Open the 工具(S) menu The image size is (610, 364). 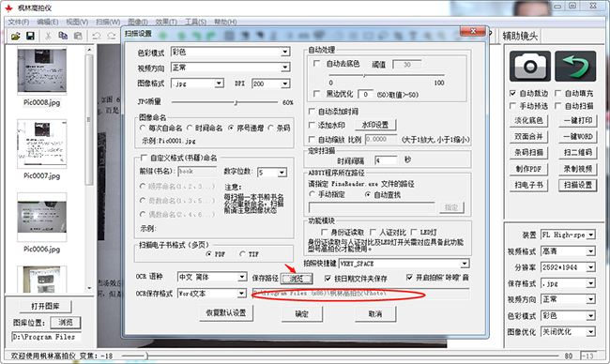(196, 22)
